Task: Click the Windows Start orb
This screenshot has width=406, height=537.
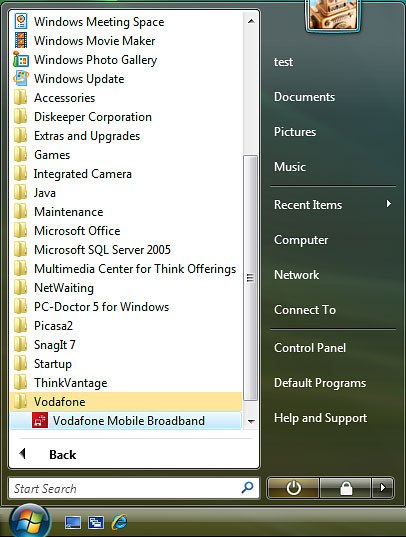Action: pyautogui.click(x=30, y=521)
